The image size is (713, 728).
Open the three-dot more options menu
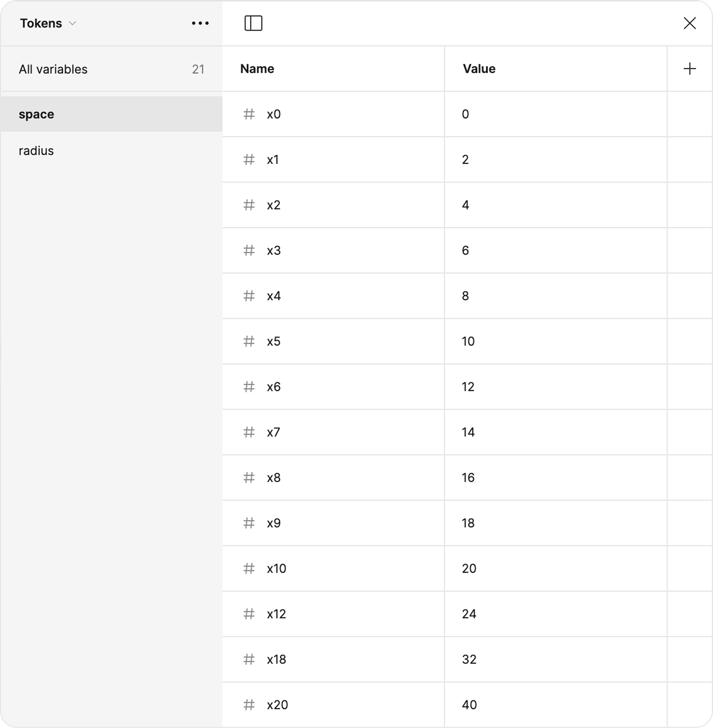click(200, 23)
